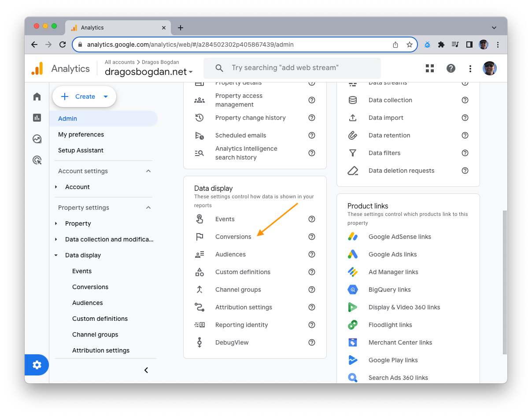Click the browser reload button
Image resolution: width=532 pixels, height=416 pixels.
pos(63,45)
